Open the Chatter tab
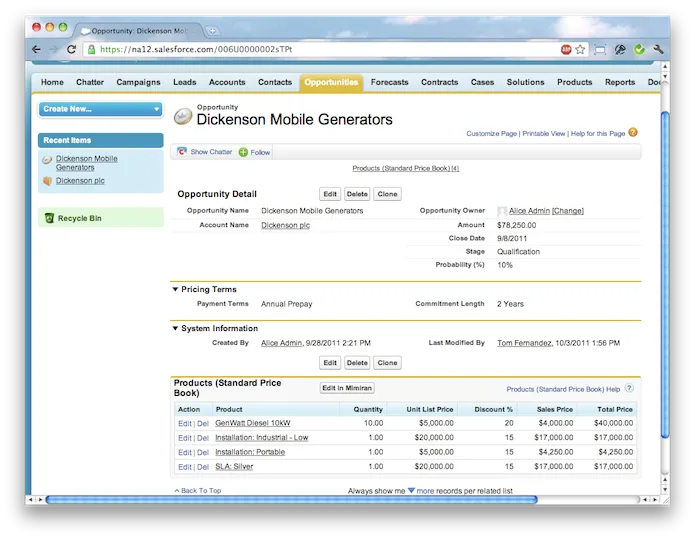Screen dimensions: 695x539 tap(90, 82)
